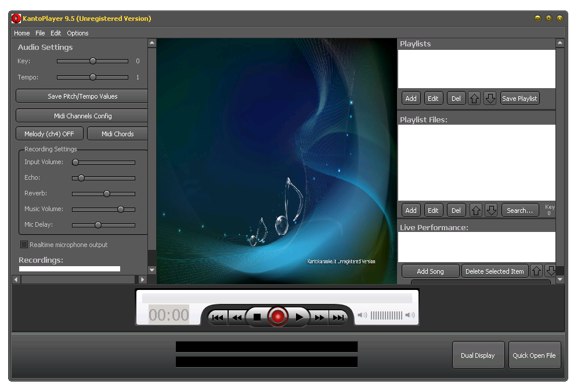Open the Edit menu
The image size is (581, 392).
pyautogui.click(x=56, y=33)
